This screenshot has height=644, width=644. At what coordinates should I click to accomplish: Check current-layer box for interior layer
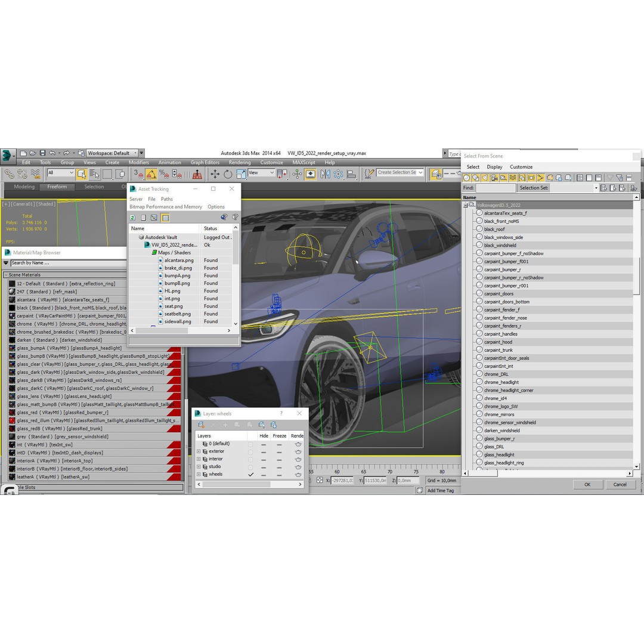[250, 459]
